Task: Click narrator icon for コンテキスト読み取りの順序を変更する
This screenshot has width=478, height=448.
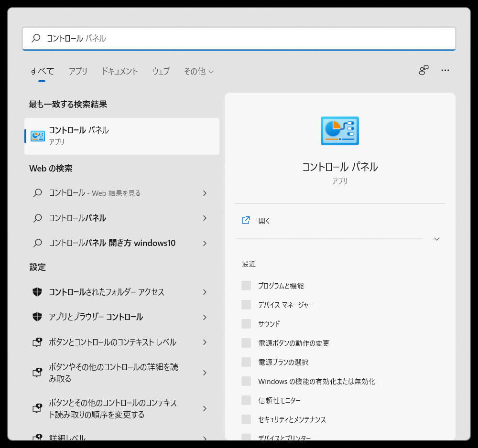Action: 37,408
